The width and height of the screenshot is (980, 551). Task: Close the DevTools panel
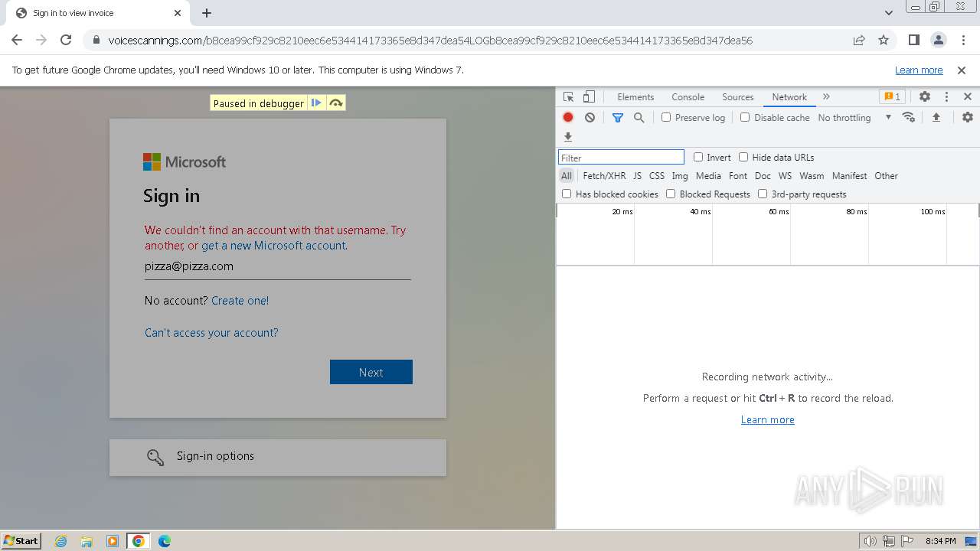point(968,97)
